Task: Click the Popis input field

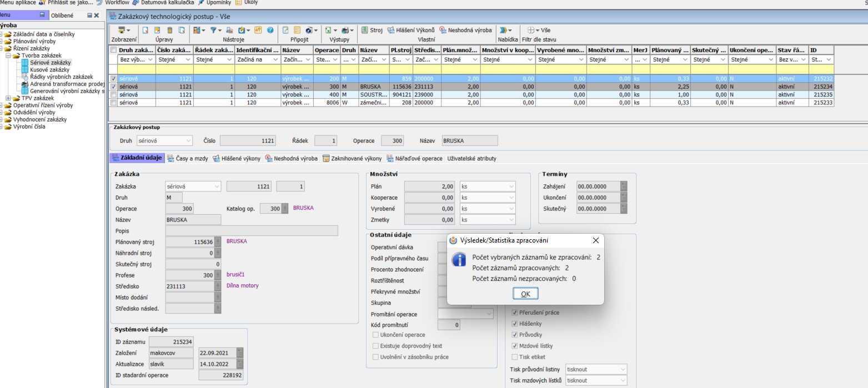Action: click(252, 231)
